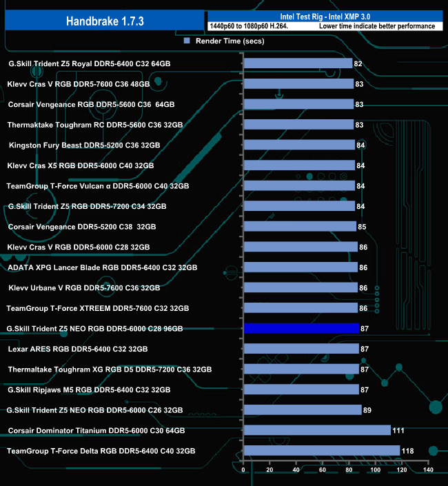Select 'G.Skill Trident Z5 NEO RGB DDR5-6000 C26 32GB' label

click(x=94, y=410)
